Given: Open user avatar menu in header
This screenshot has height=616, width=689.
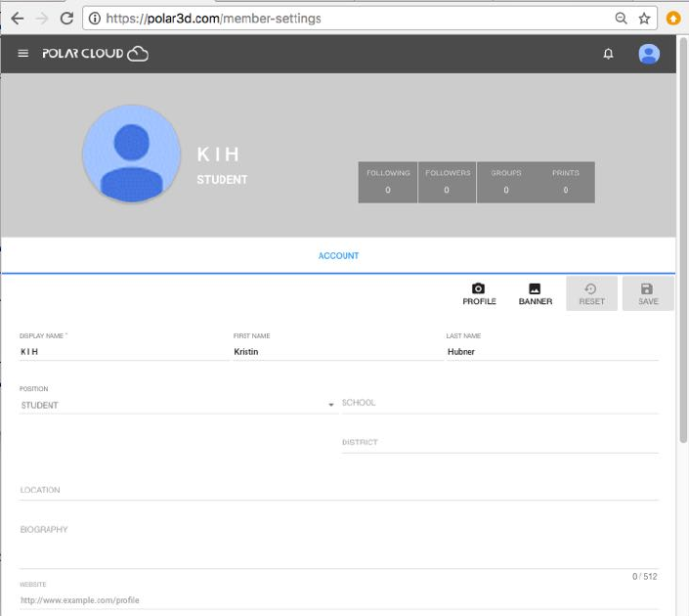Looking at the screenshot, I should [649, 54].
